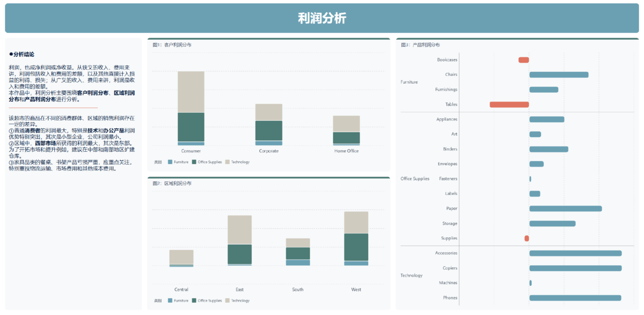Click the Furnishings profit bar
Screen dimensions: 644x315
click(544, 90)
